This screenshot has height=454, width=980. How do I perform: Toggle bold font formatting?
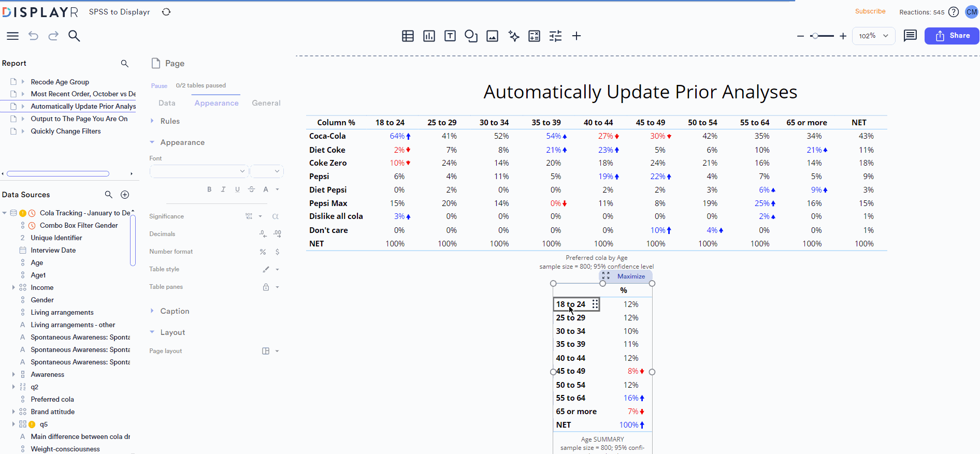[x=209, y=189]
